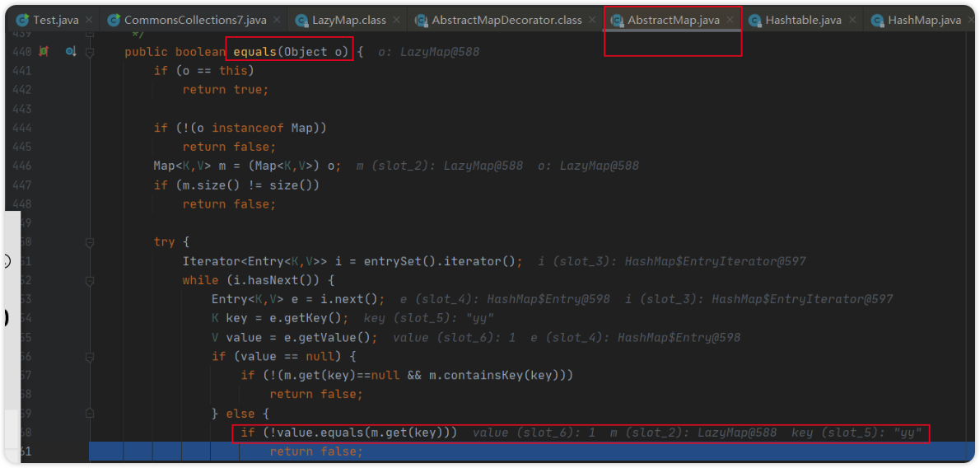Close the CommonsCollections7.java tab
This screenshot has width=980, height=468.
[x=277, y=19]
